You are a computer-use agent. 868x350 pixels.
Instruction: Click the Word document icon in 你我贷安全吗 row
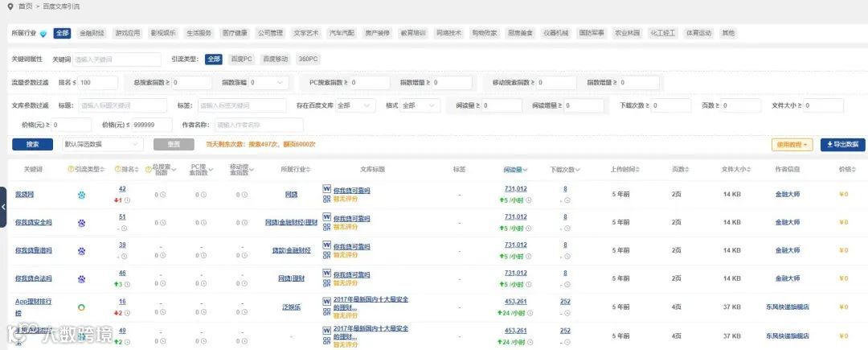[x=326, y=217]
